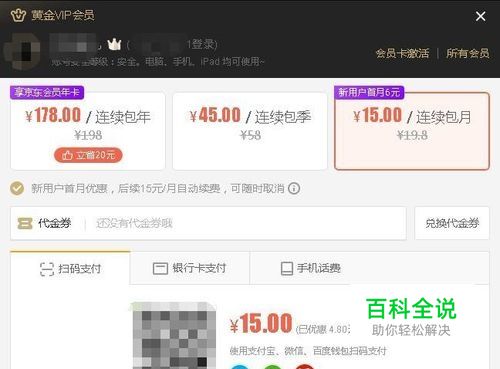
Task: Click the 使用支付宝、微信、百度钱包扫码支付 text
Action: (308, 351)
